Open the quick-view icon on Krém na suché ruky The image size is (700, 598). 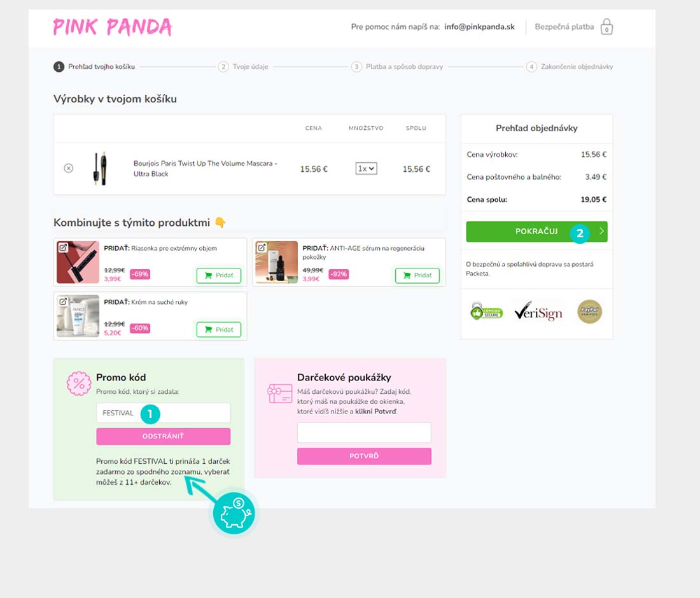[x=63, y=302]
